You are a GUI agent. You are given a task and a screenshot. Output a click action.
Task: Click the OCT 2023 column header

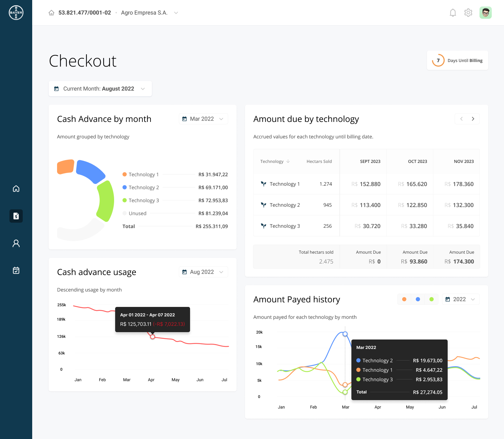tap(418, 162)
